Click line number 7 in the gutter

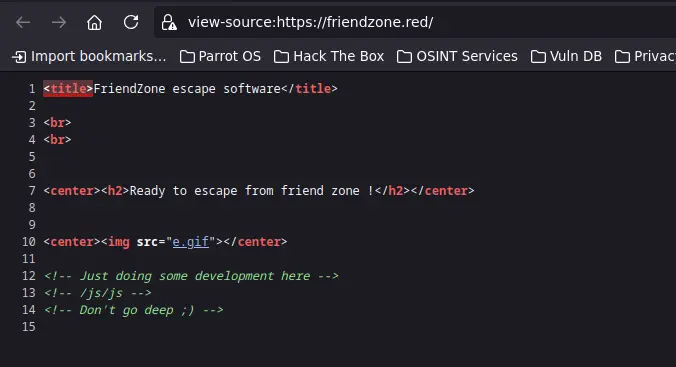(x=32, y=191)
